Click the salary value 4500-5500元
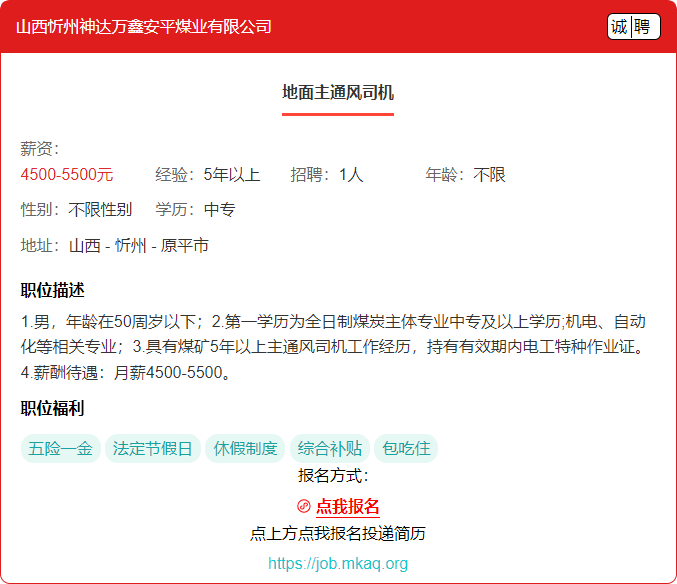This screenshot has height=584, width=677. [67, 175]
